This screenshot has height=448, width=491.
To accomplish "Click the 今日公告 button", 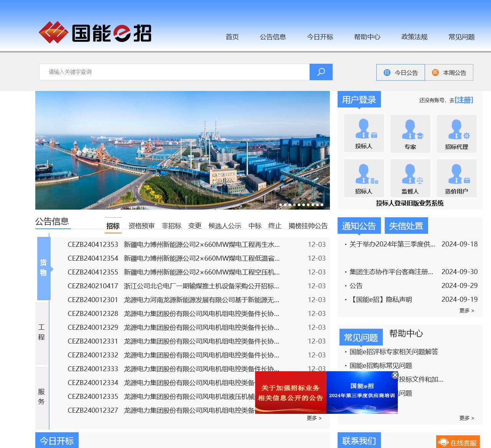I will [401, 73].
